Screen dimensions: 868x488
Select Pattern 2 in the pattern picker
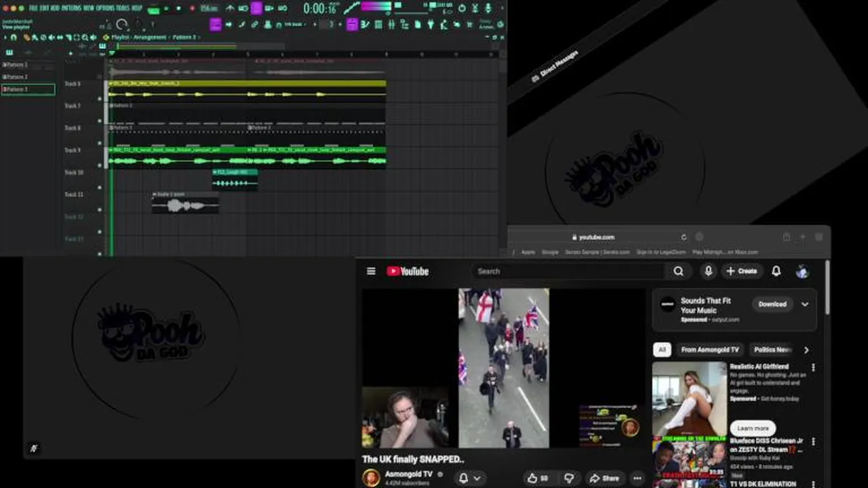point(28,77)
